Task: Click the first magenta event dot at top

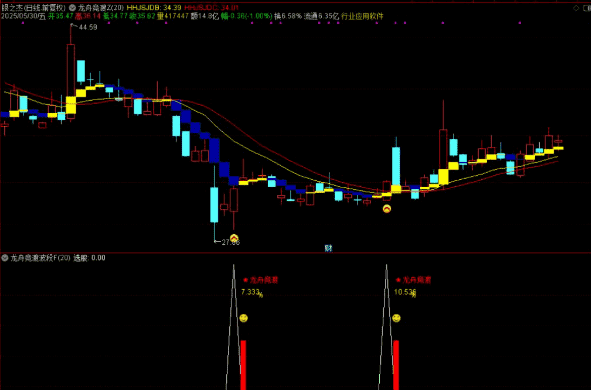Action: pyautogui.click(x=23, y=23)
